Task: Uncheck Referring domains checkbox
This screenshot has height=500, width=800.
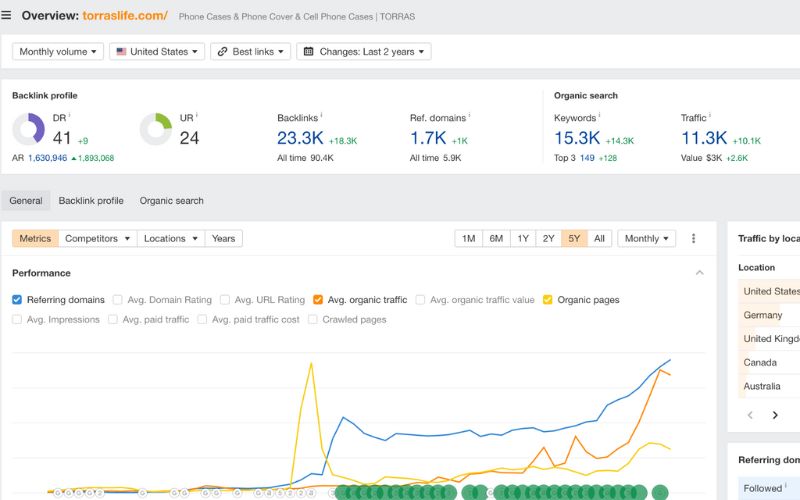Action: point(17,299)
